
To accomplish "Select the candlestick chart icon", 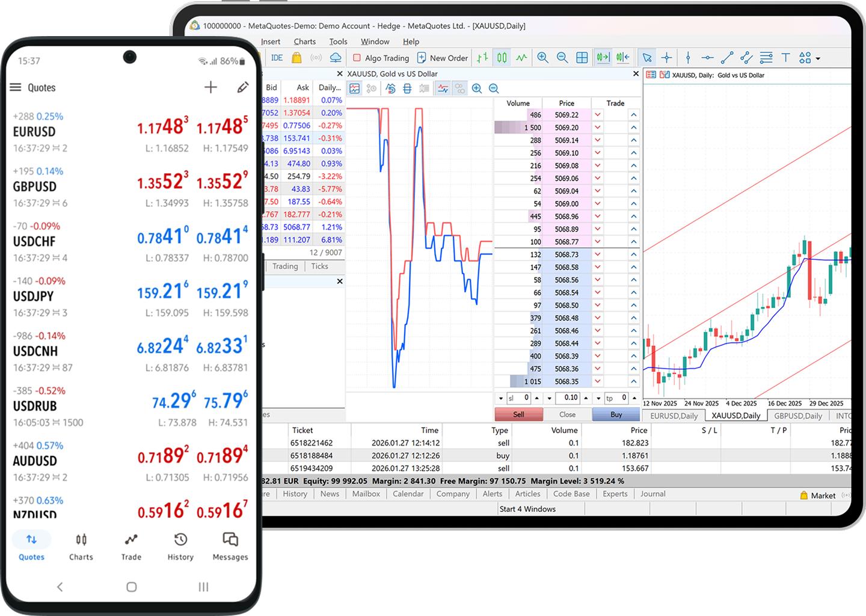I will pos(502,58).
